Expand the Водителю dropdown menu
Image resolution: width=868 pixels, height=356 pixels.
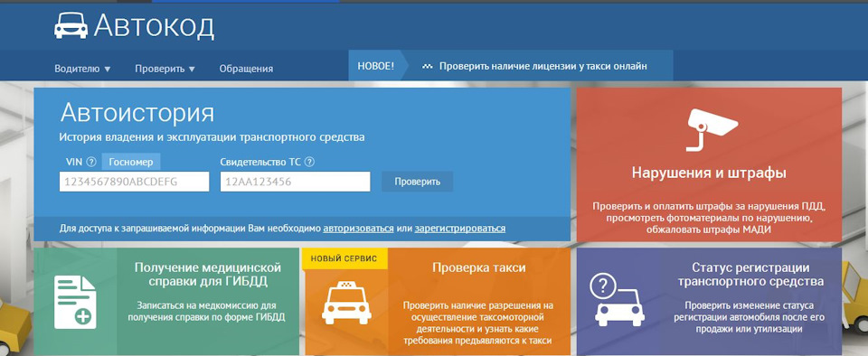(82, 69)
